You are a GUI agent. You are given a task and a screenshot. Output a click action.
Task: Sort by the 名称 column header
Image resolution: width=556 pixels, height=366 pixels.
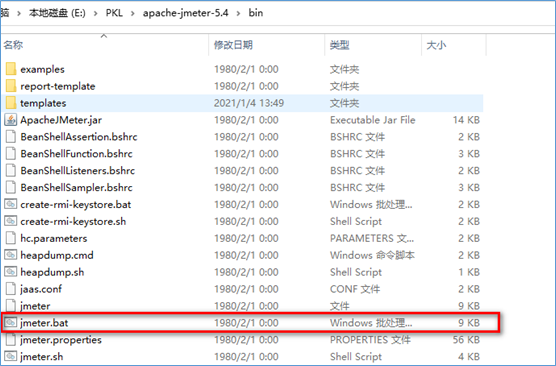tap(13, 45)
